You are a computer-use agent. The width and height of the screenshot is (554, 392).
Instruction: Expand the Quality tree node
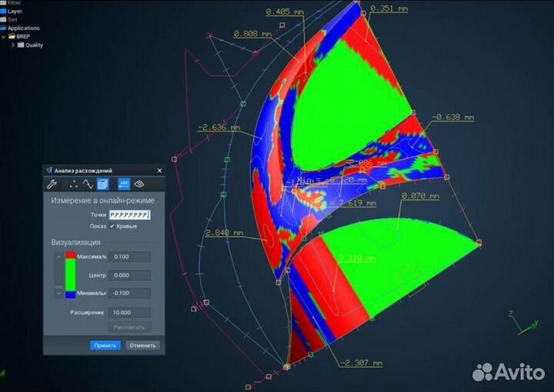(12, 45)
